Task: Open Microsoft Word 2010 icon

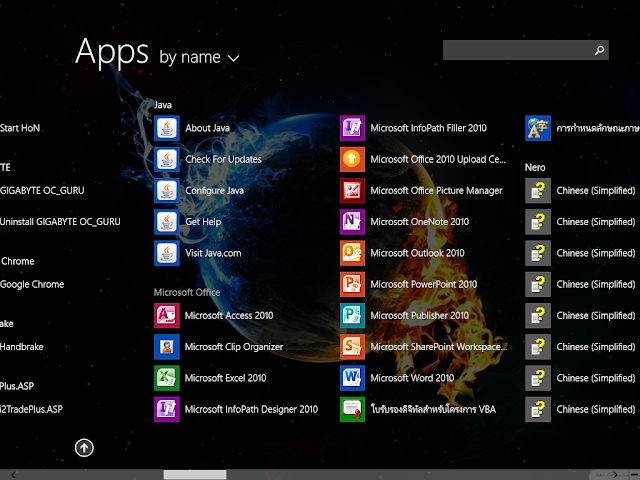Action: coord(352,378)
